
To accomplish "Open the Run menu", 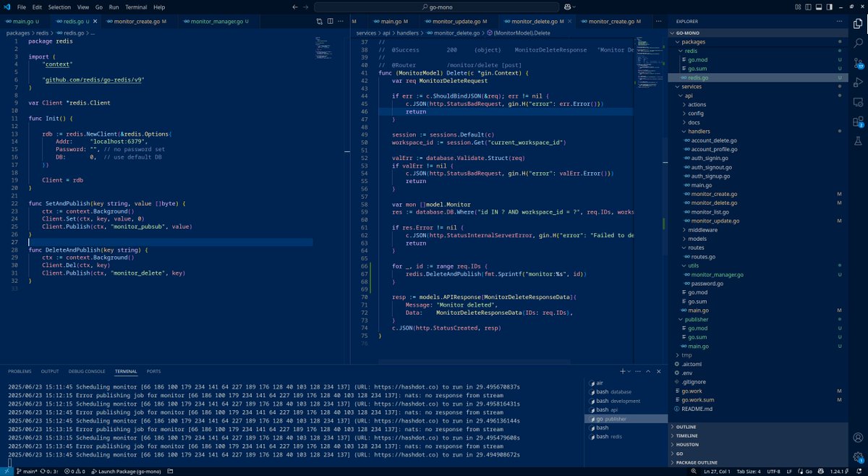I will tap(114, 7).
